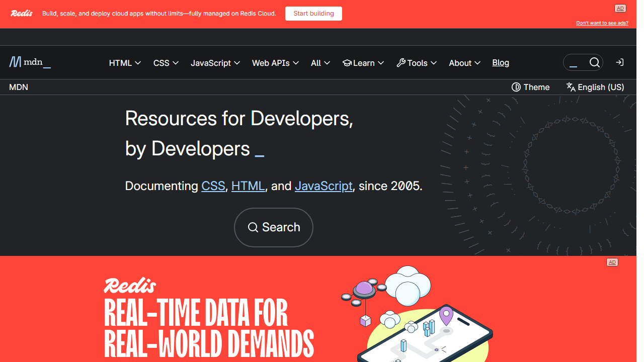Click the AD badge on lower Redis ad
644x362 pixels.
[x=612, y=262]
